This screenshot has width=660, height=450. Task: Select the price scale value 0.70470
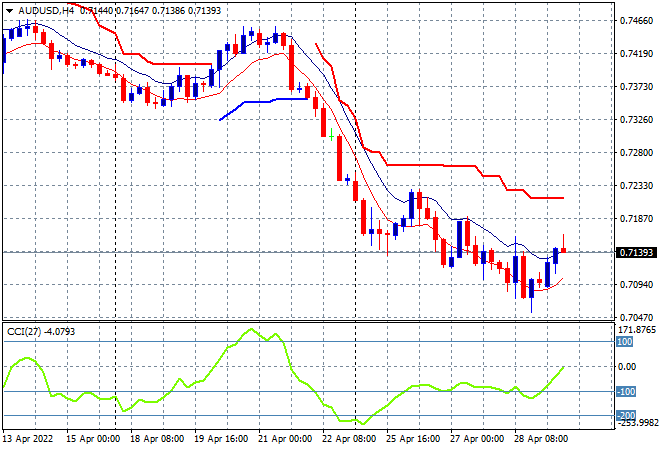point(636,317)
